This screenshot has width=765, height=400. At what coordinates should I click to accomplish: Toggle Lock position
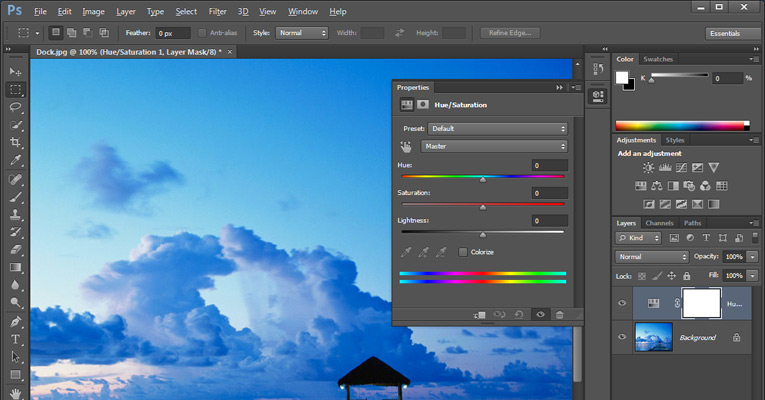(x=672, y=276)
